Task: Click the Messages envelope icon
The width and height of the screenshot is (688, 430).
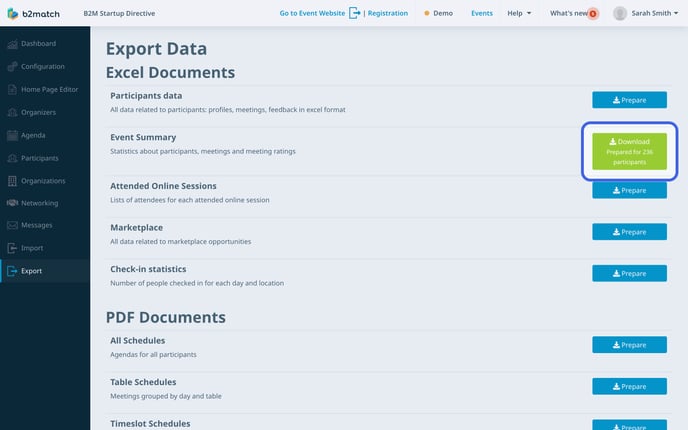Action: point(12,225)
